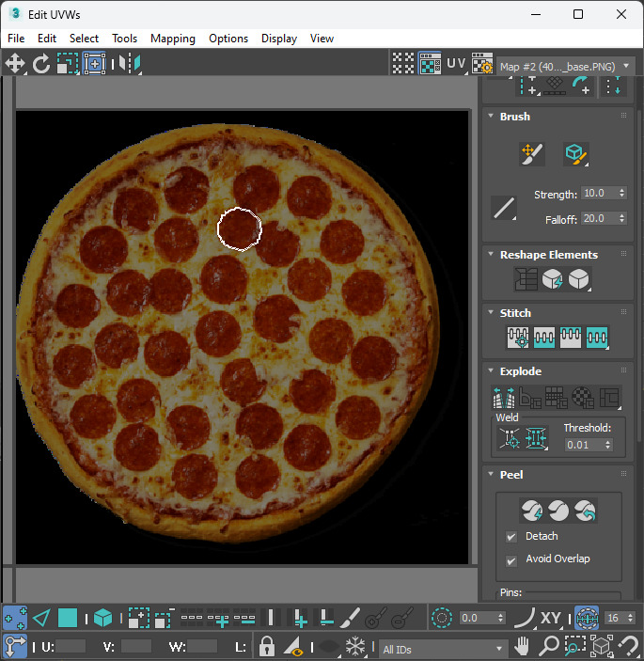Activate the Freeform Mode tool
Screen dimensions: 644x661
(94, 64)
